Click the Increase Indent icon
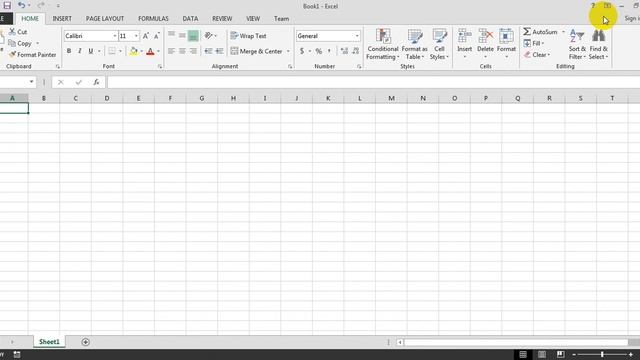640x360 pixels. tap(219, 51)
